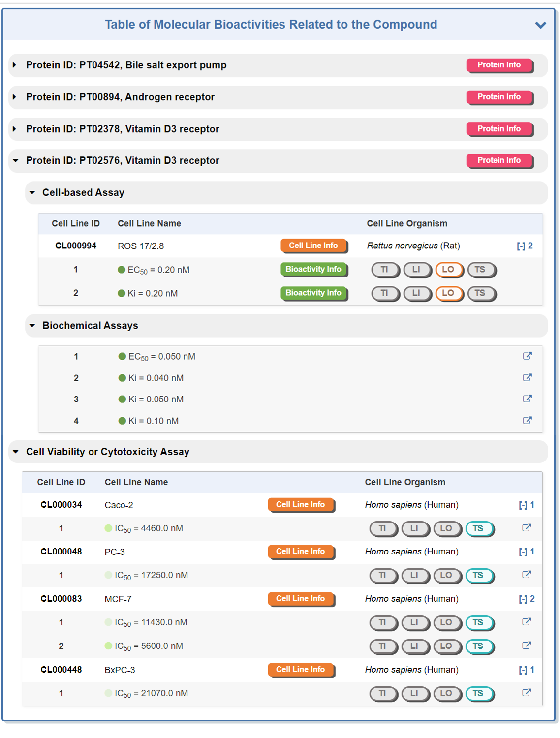Open external link for EC50 = 0.050 nM
This screenshot has height=738, width=560.
click(527, 356)
